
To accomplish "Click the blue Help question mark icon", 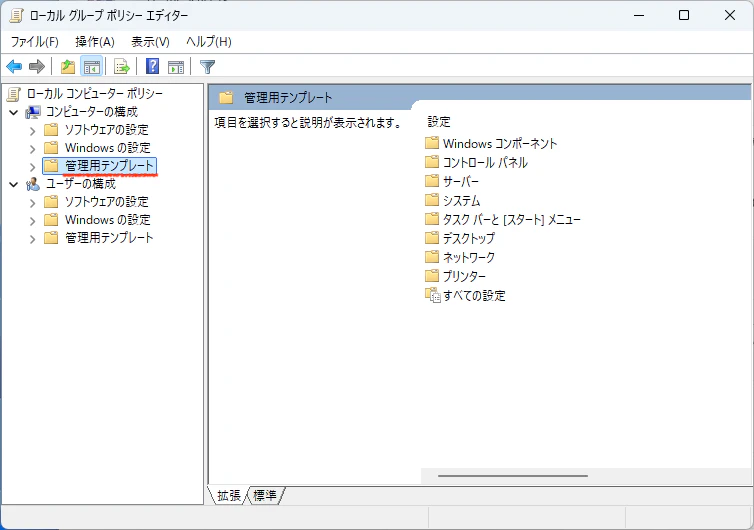I will (x=152, y=66).
